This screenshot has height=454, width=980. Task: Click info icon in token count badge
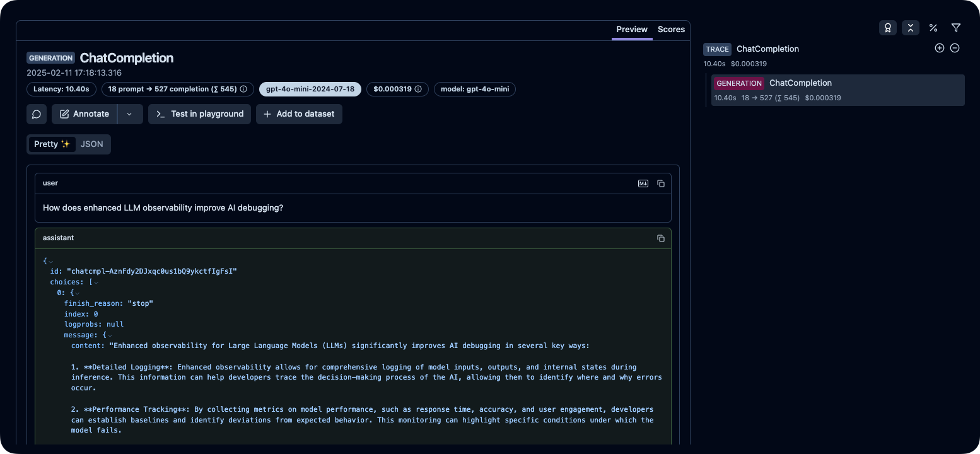pos(243,90)
